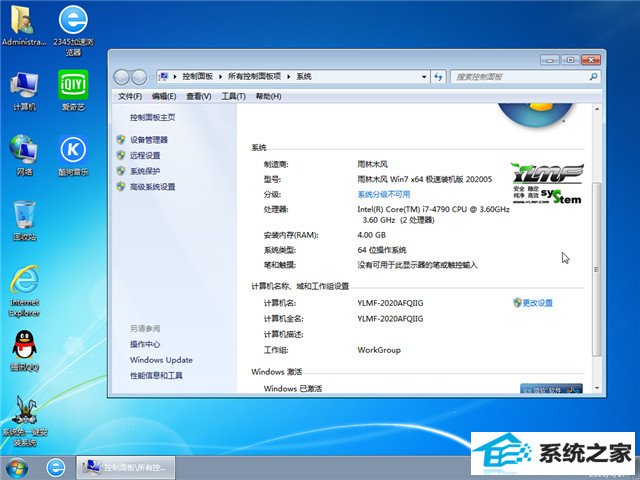This screenshot has width=640, height=480.
Task: Click the shield icon beside Change Settings
Action: tap(517, 302)
